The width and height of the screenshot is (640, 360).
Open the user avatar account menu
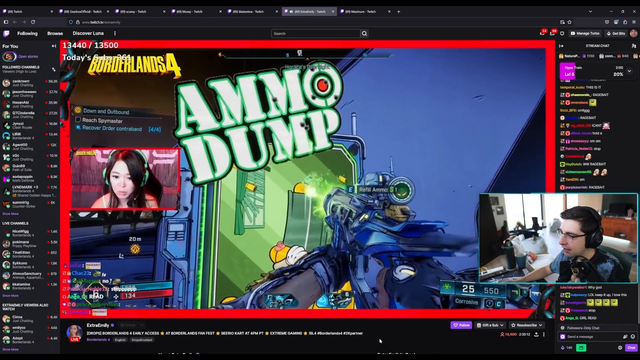[x=633, y=33]
